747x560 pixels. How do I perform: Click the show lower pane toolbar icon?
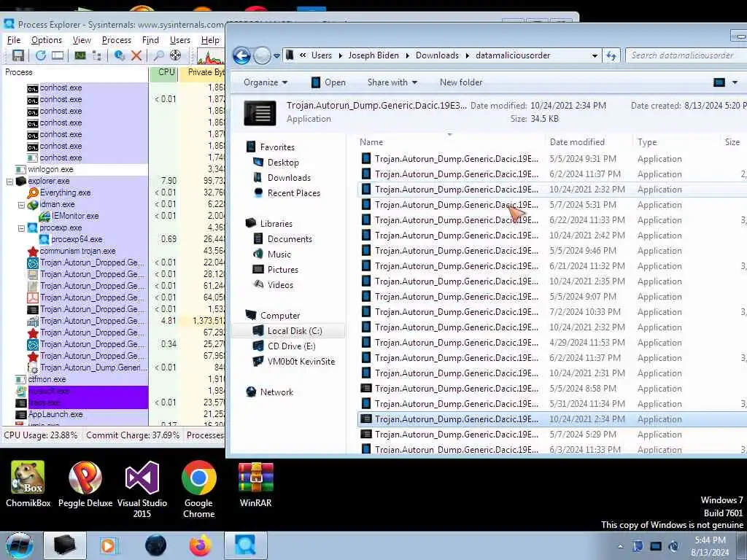click(58, 55)
